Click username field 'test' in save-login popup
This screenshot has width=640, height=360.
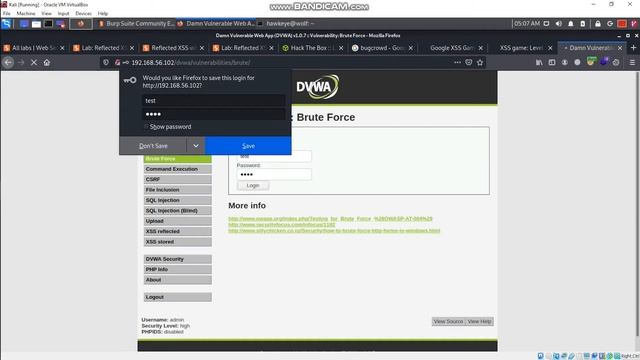(213, 100)
